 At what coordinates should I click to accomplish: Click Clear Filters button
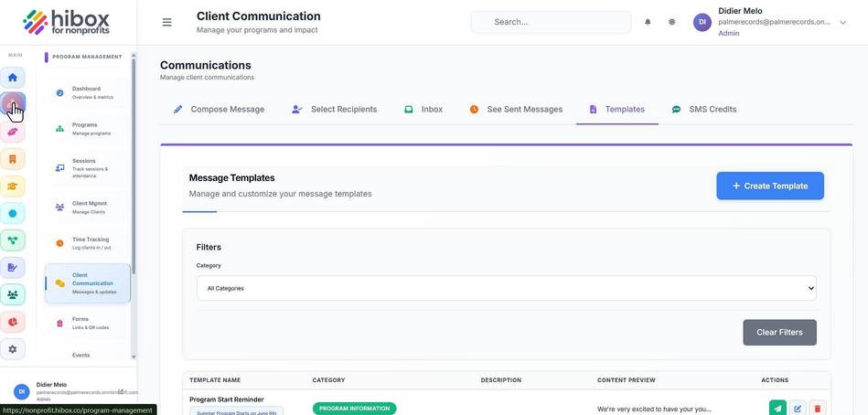[779, 333]
